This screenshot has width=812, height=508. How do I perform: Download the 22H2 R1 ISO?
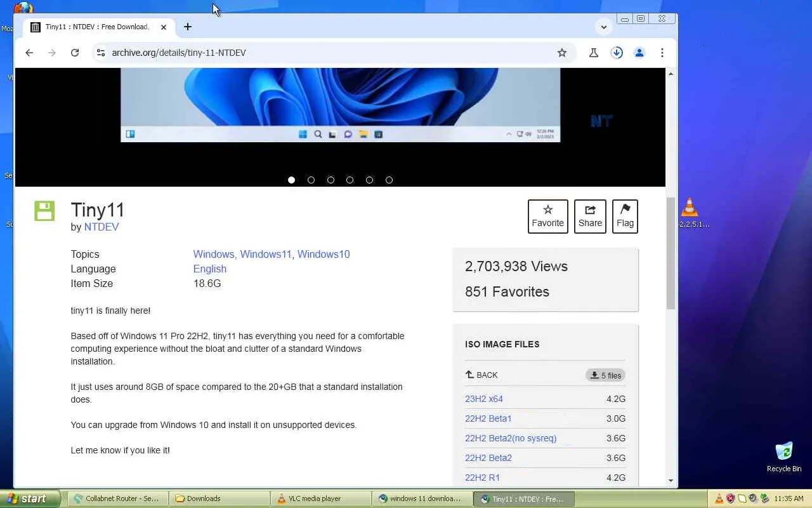click(482, 478)
